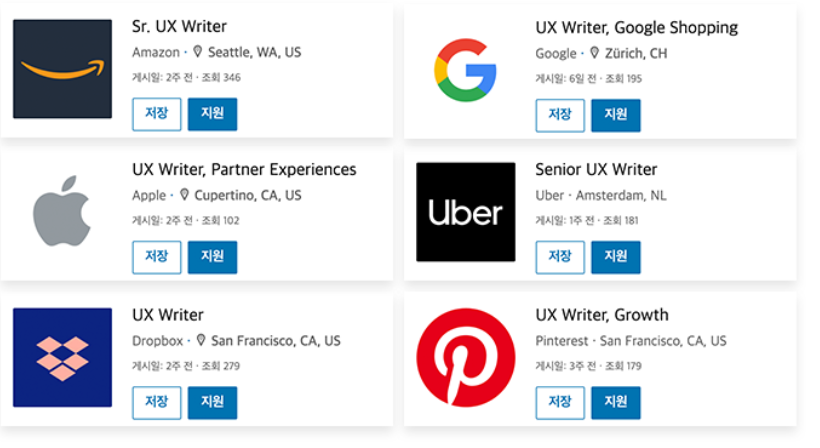Screen dimensions: 820x448
Task: Click the Uber logo image
Action: coord(465,212)
